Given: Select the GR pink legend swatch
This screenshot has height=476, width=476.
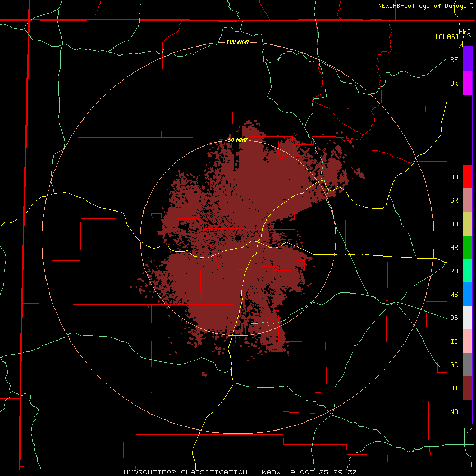Looking at the screenshot, I should coord(467,200).
